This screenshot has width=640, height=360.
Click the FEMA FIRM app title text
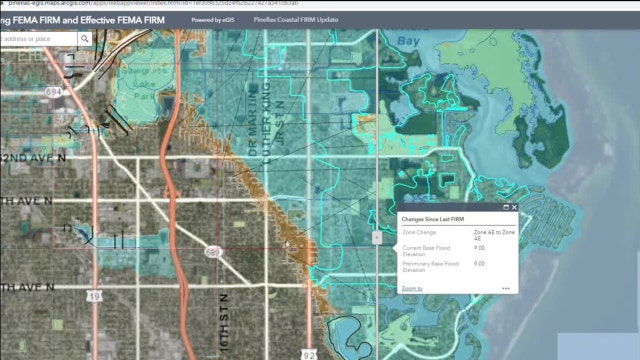coord(83,20)
